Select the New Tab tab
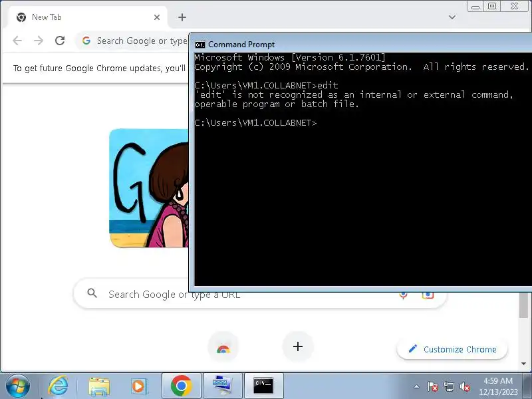The image size is (532, 399). click(x=88, y=17)
